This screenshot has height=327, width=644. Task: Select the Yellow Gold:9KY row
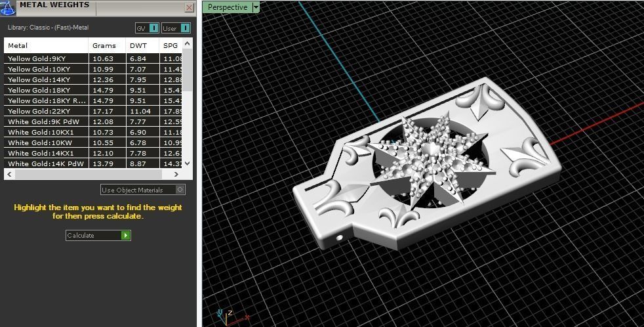[93, 58]
